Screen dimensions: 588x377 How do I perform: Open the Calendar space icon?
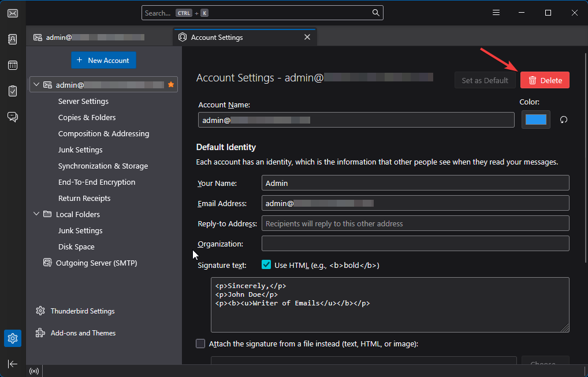click(13, 65)
